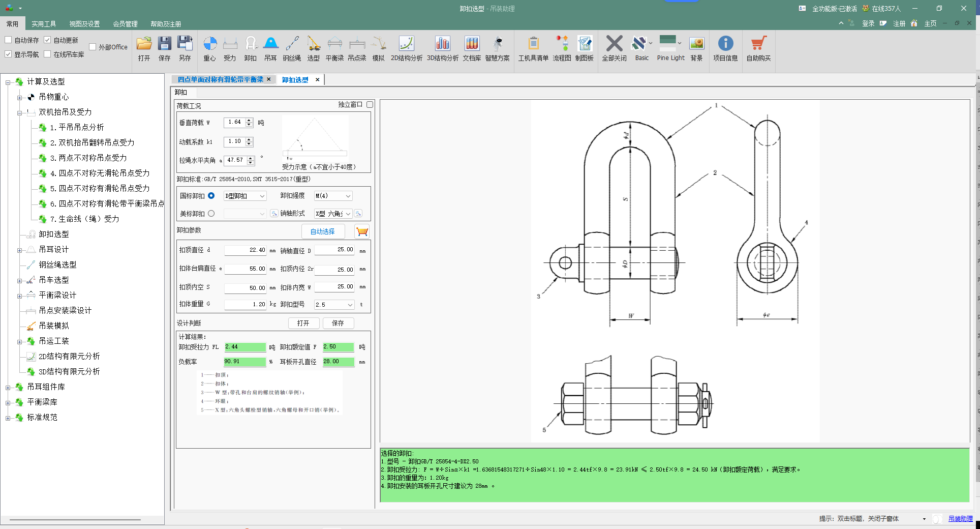Screen dimensions: 980x529
Task: Switch to 四点单面对称有滑轮带平衡梁 document tab
Action: click(x=221, y=79)
